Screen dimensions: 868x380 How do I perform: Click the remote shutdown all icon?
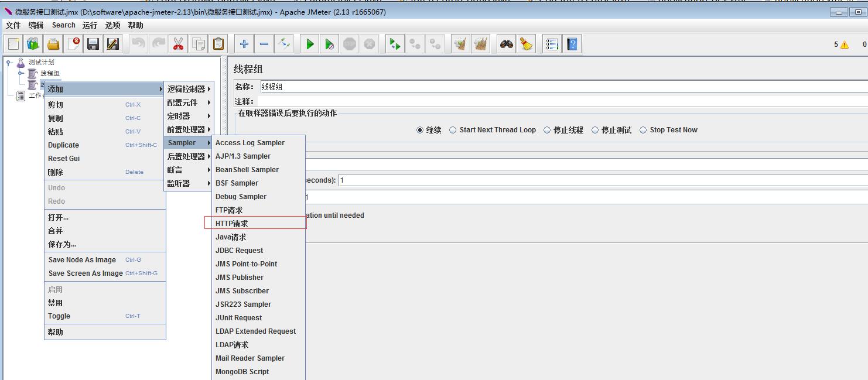(435, 44)
